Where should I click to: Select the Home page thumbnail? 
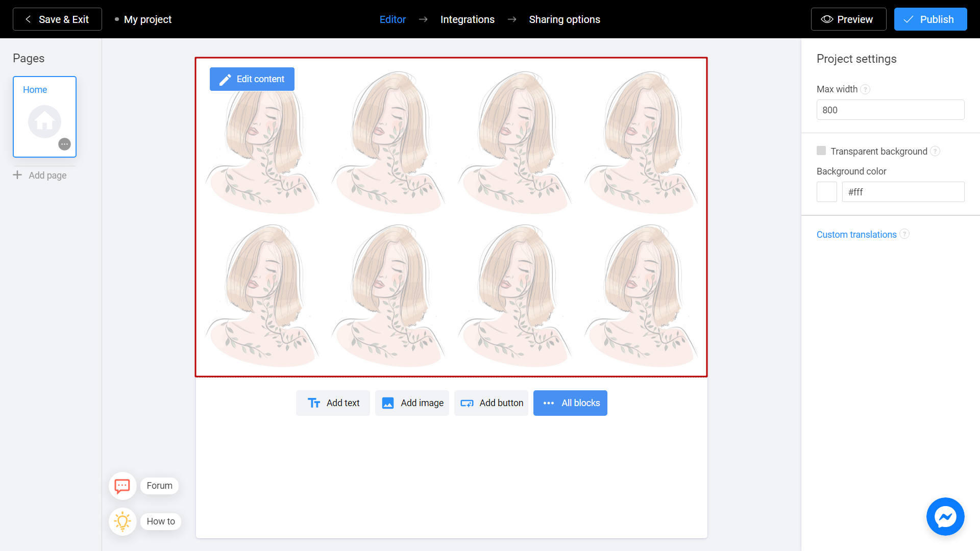(45, 117)
